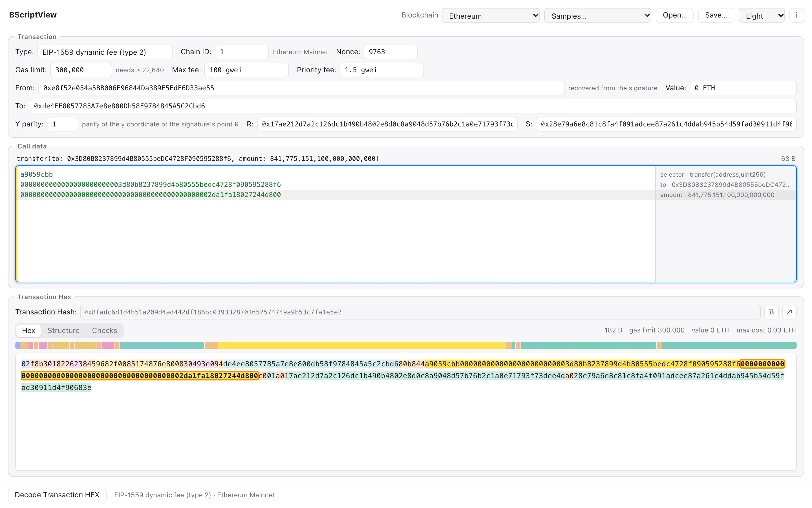Viewport: 812px width, 508px height.
Task: Click the Transaction Hash field
Action: (x=420, y=312)
